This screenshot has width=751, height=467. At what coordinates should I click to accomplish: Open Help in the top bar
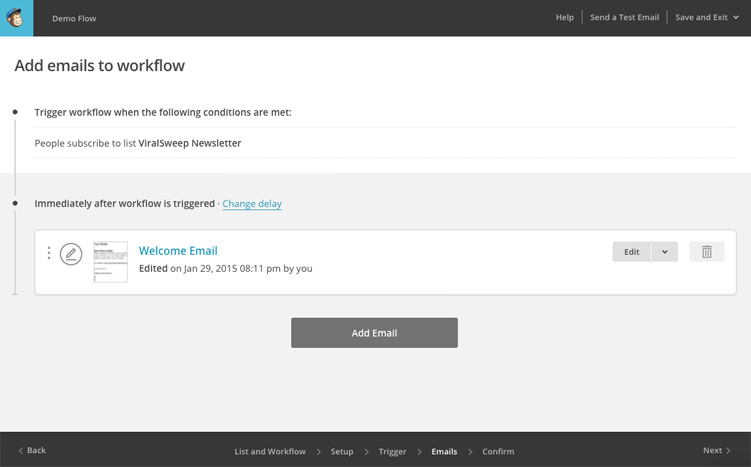tap(565, 17)
